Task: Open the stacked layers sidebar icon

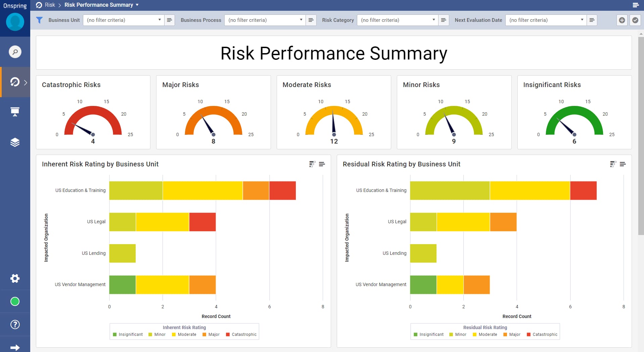Action: [x=15, y=142]
